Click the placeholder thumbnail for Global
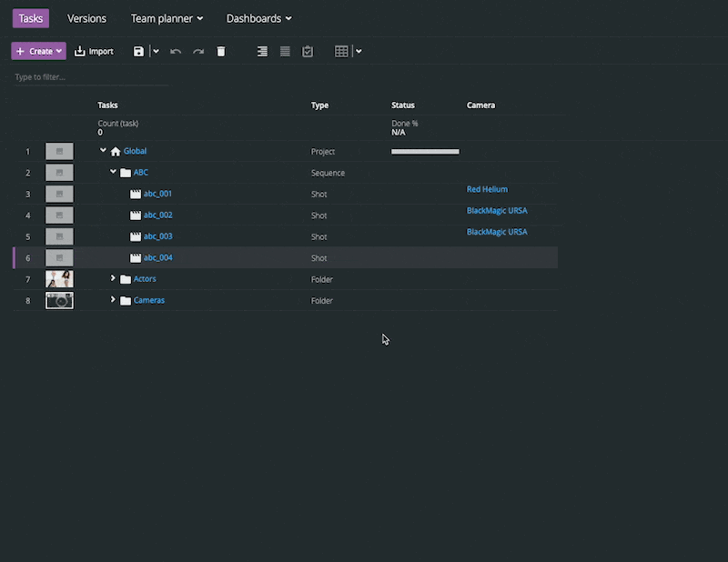 pyautogui.click(x=59, y=151)
